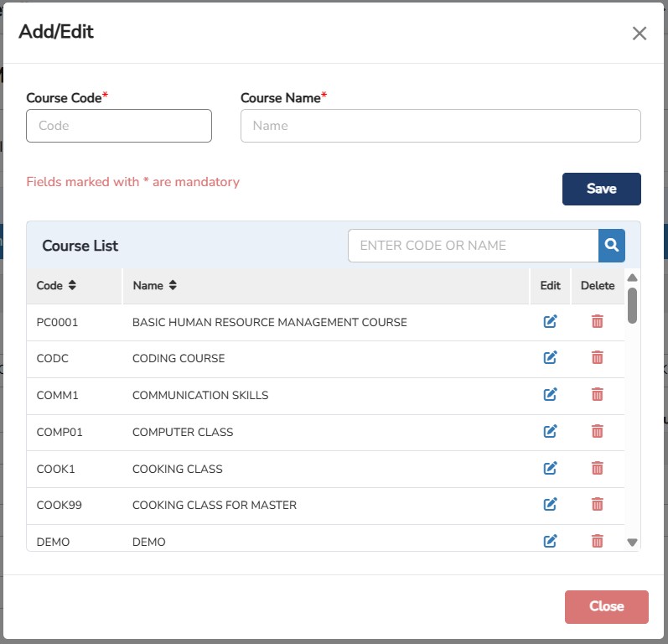
Task: Edit the DEMO course entry
Action: (550, 542)
